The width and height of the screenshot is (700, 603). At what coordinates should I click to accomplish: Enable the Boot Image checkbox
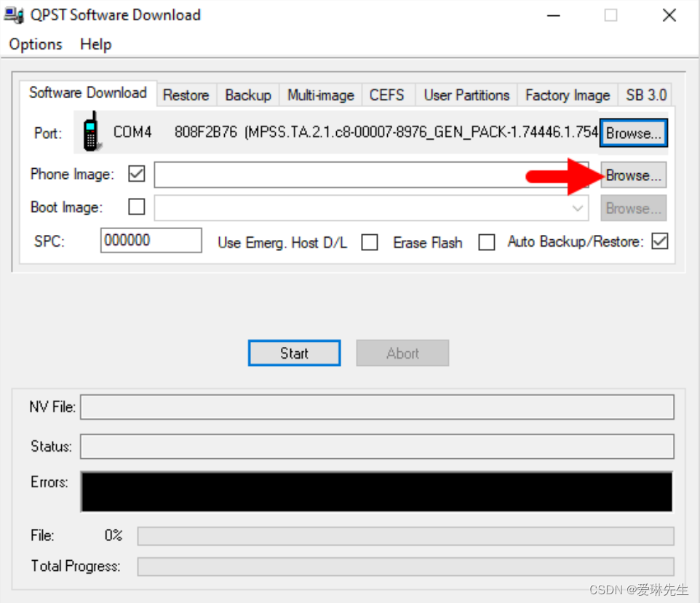[x=137, y=207]
